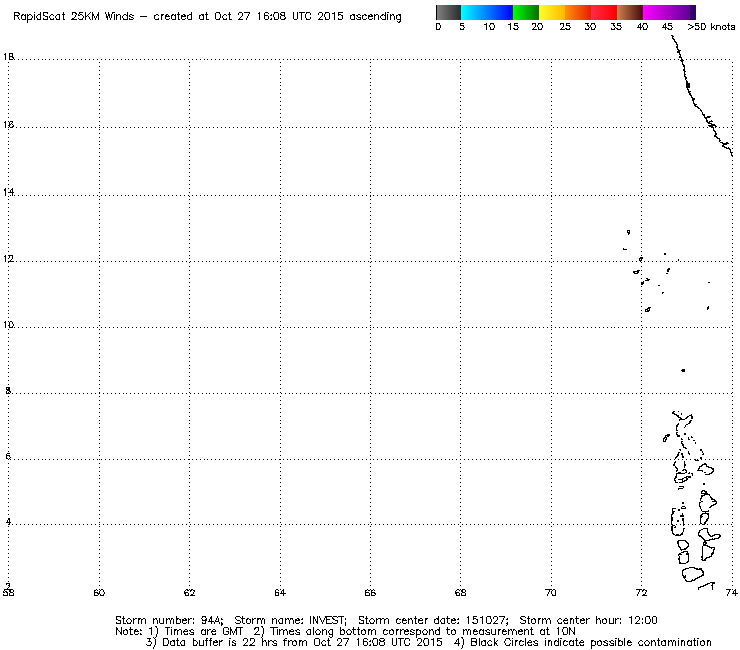740x650 pixels.
Task: Click the "0" legend scale label
Action: tap(438, 27)
